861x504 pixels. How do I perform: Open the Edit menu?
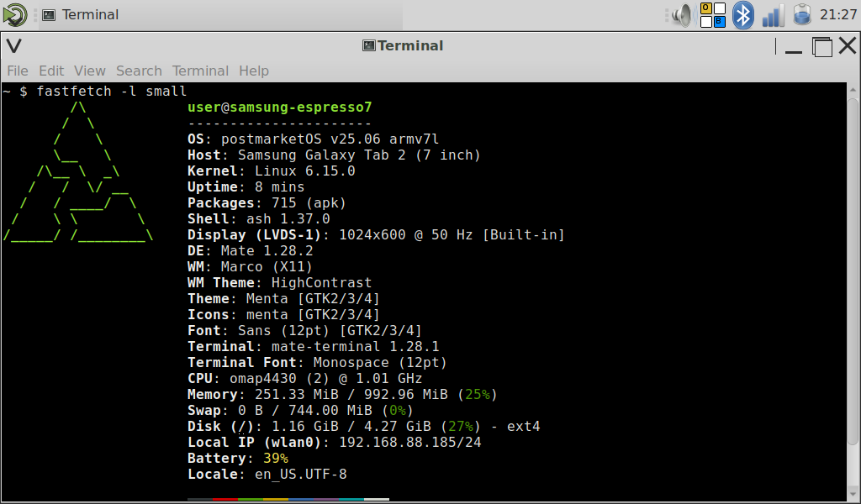51,71
